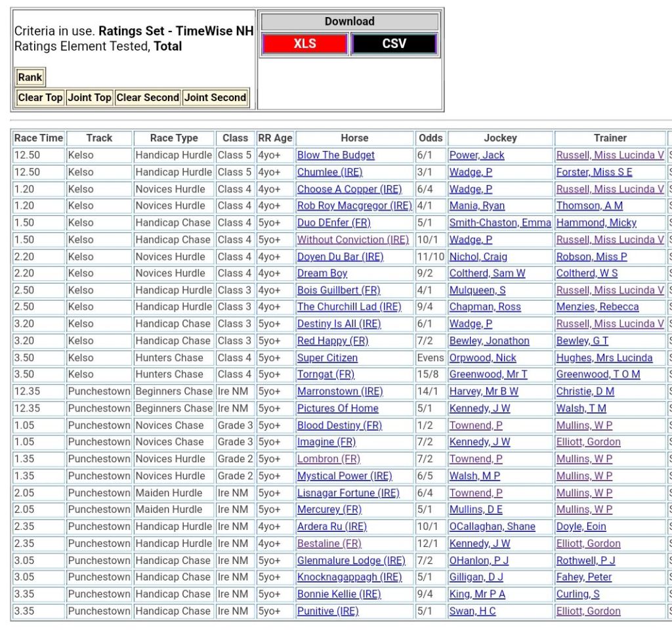Choose the Joint Second filter button
The width and height of the screenshot is (672, 631).
click(x=215, y=98)
